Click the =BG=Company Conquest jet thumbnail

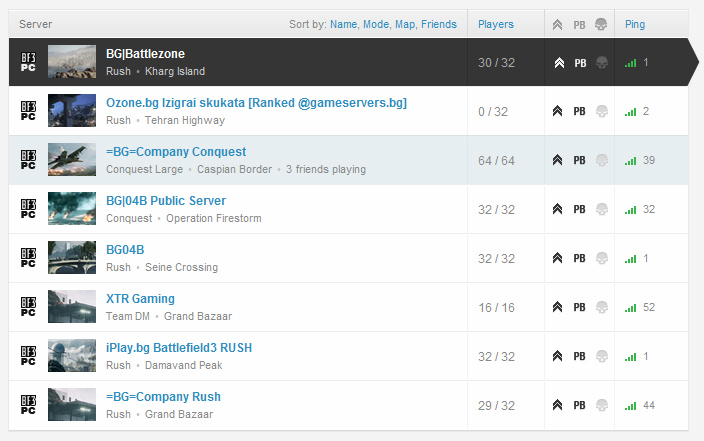coord(72,160)
